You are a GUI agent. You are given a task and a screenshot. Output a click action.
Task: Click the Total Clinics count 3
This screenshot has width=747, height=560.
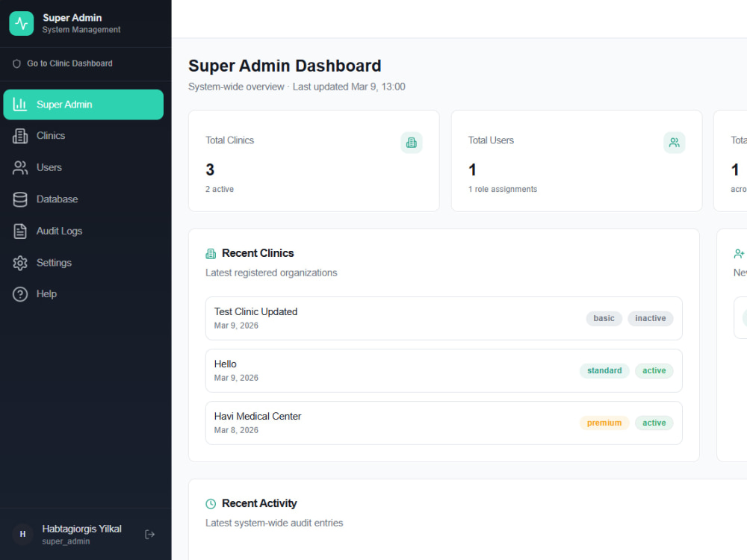(x=210, y=169)
